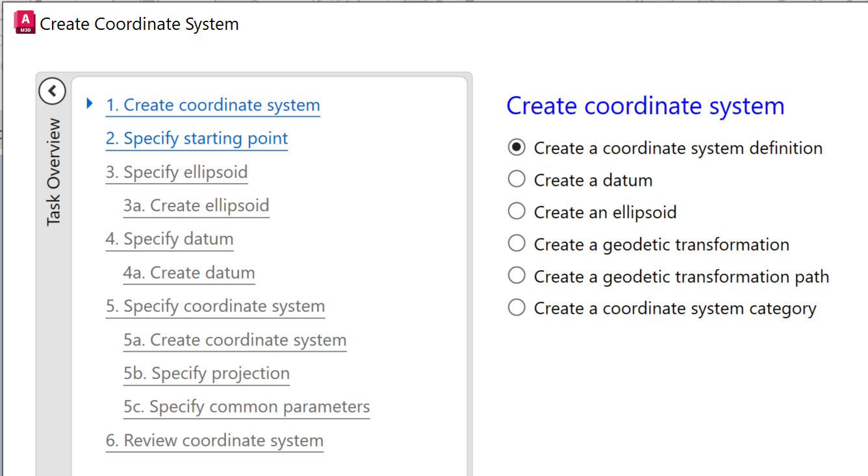Open step 5c Specify common parameters
868x476 pixels.
[x=246, y=407]
